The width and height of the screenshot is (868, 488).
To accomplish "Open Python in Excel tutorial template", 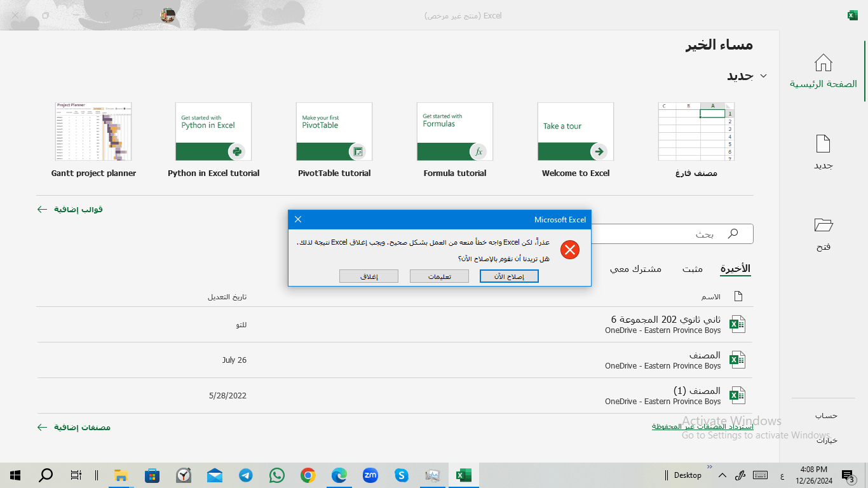I will click(x=214, y=132).
